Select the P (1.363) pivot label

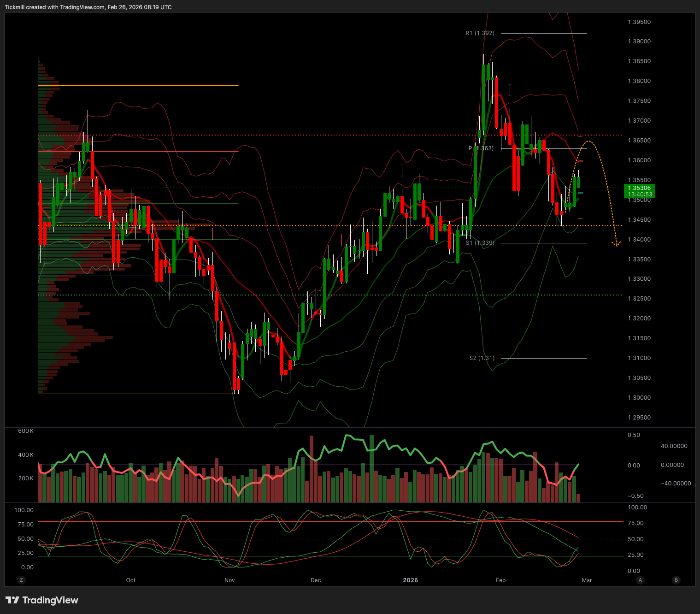point(481,148)
